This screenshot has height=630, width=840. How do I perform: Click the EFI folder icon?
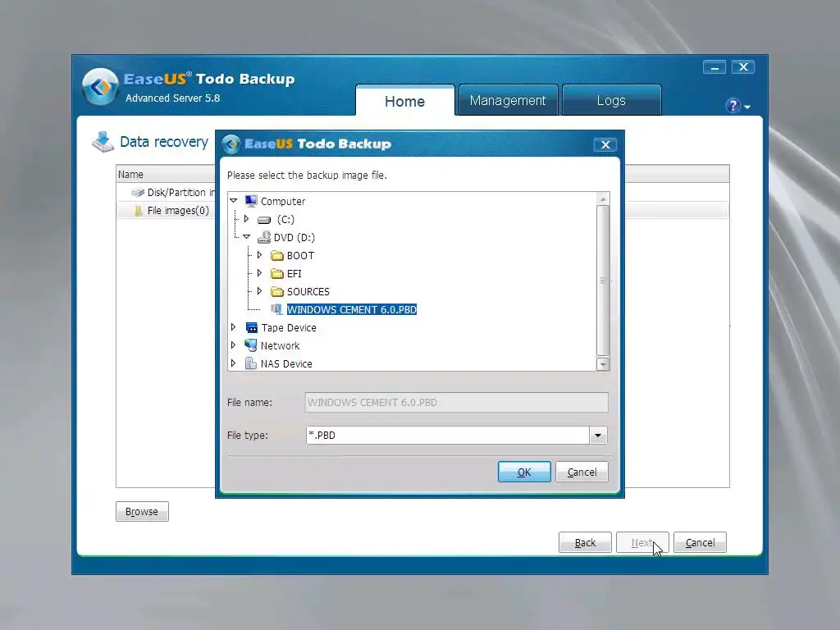pos(277,274)
